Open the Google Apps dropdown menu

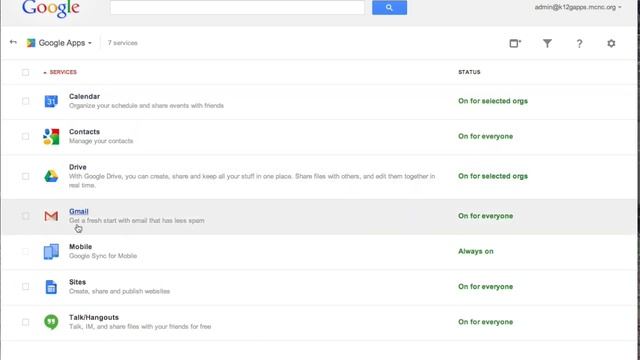[65, 43]
